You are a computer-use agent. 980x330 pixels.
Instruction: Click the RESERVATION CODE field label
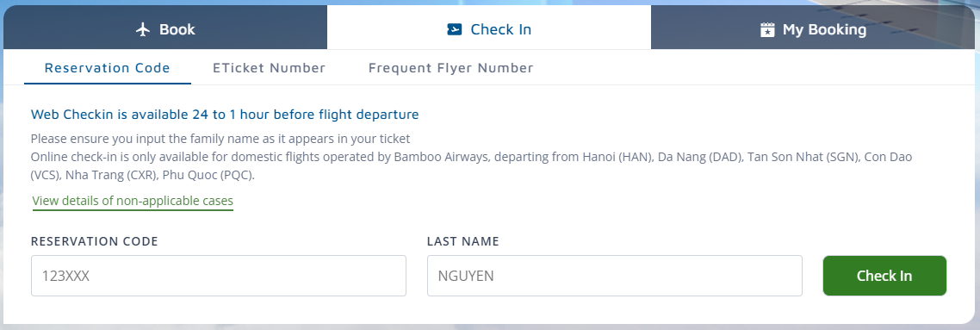point(95,241)
